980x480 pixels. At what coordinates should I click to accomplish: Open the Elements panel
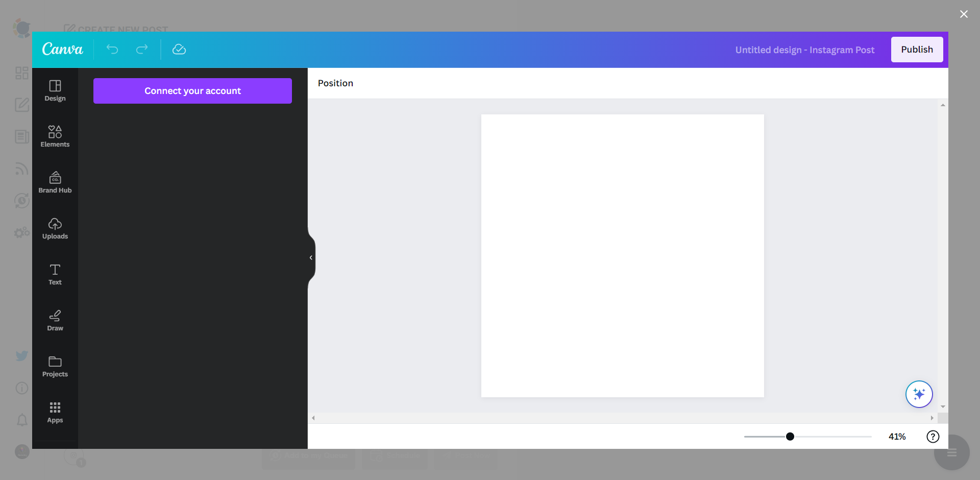[x=55, y=136]
